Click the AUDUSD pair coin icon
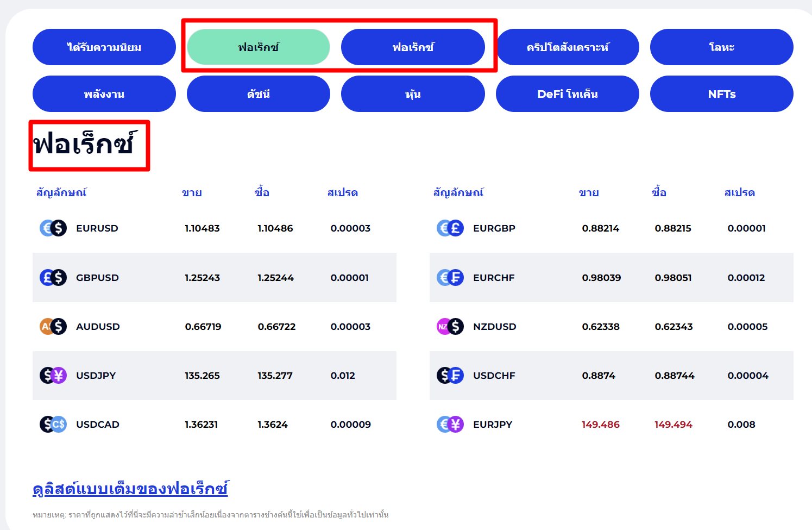This screenshot has height=530, width=812. coord(53,326)
